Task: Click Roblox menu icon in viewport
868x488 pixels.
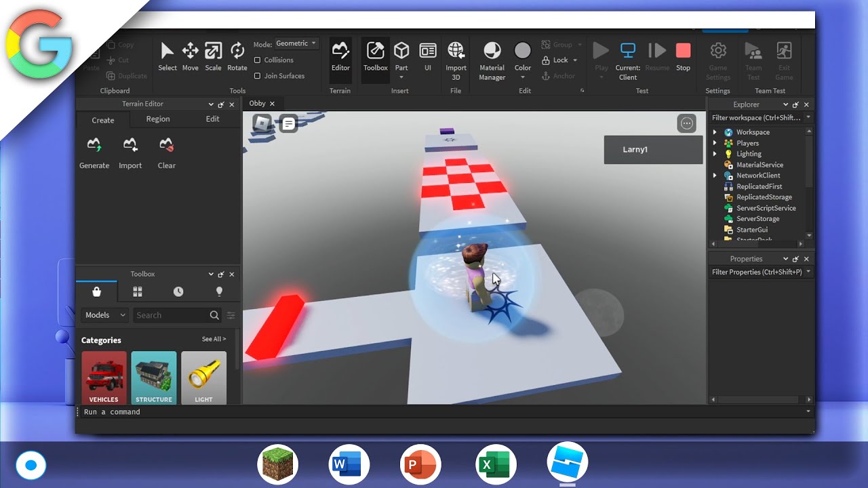Action: (x=262, y=123)
